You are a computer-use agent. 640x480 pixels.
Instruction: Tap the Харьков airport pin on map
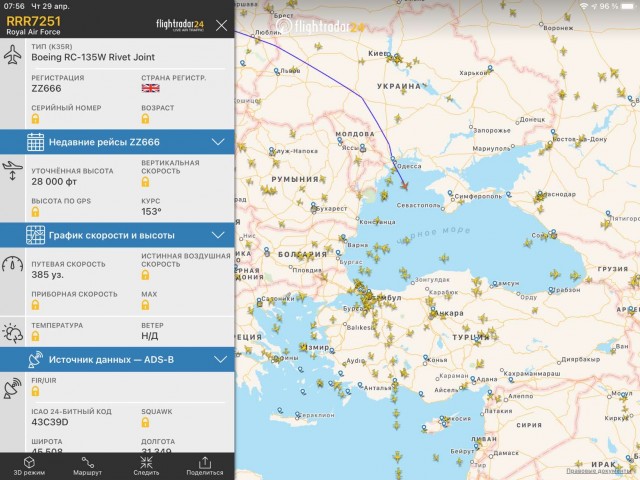click(x=490, y=68)
